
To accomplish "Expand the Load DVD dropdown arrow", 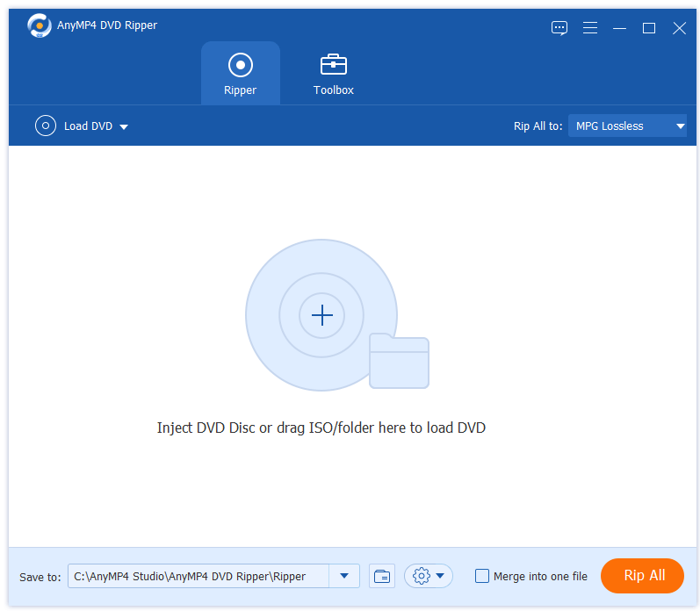I will point(124,126).
